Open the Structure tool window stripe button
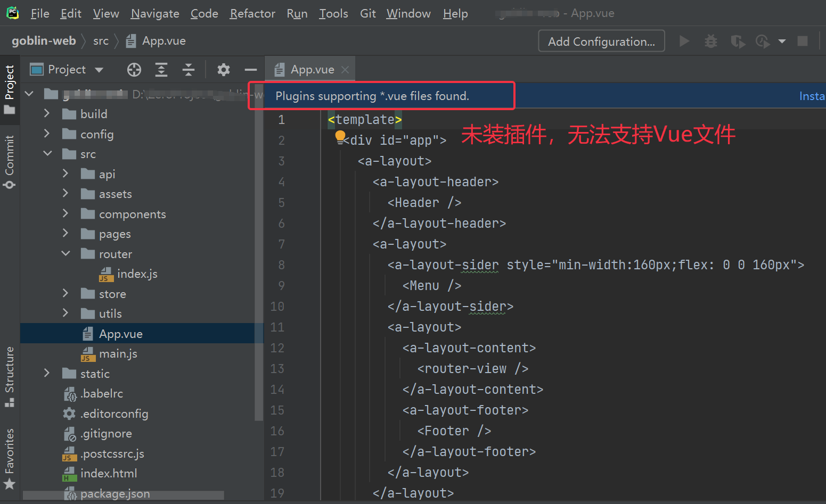The height and width of the screenshot is (504, 826). pyautogui.click(x=10, y=376)
